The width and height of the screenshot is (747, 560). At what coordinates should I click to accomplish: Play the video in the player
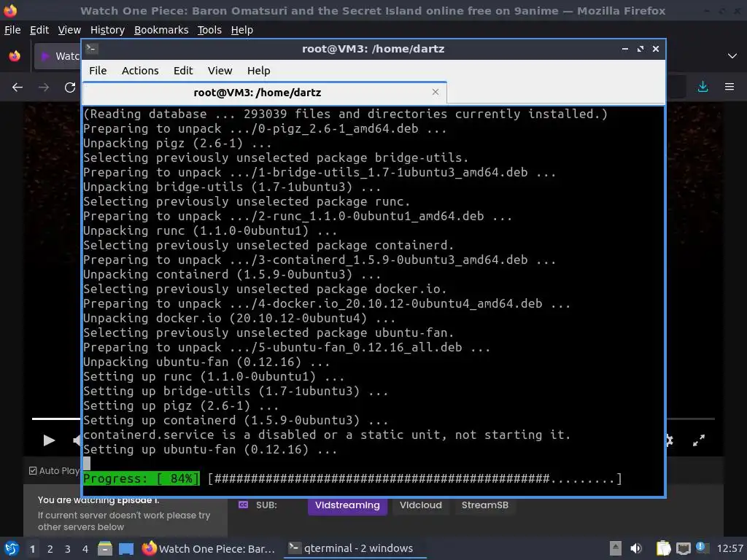click(x=49, y=440)
